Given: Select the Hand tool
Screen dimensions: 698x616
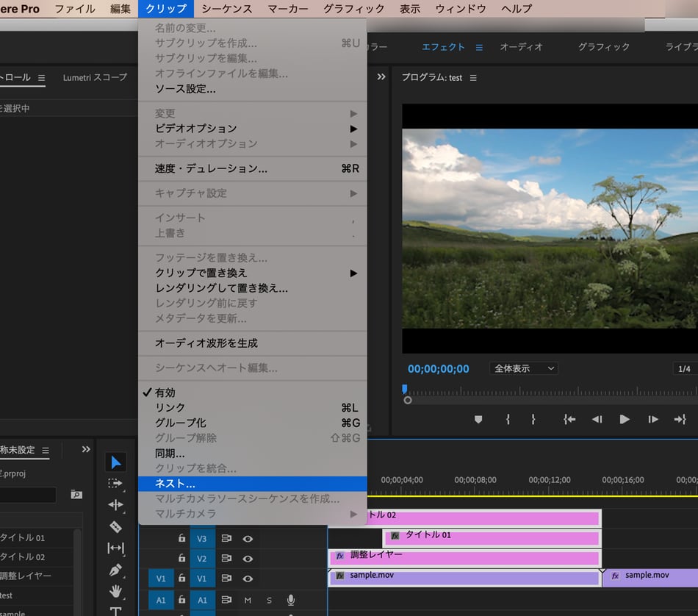Looking at the screenshot, I should 115,591.
